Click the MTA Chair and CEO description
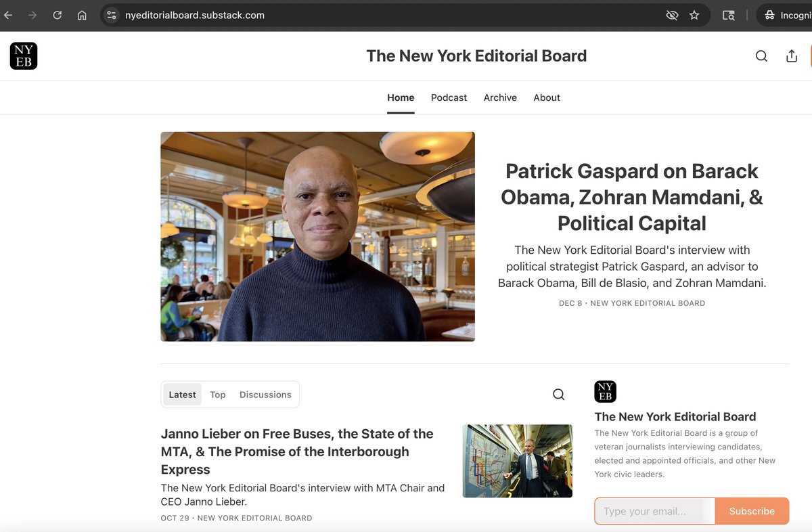 (302, 495)
